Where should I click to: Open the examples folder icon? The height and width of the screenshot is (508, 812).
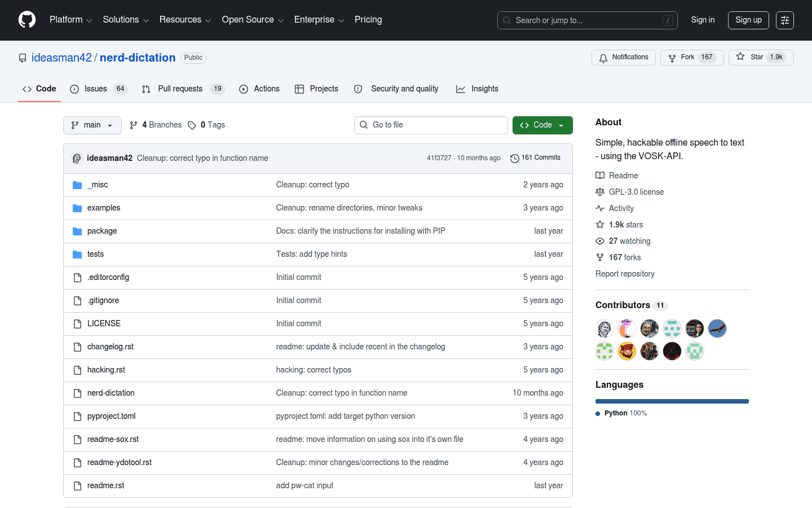point(77,208)
